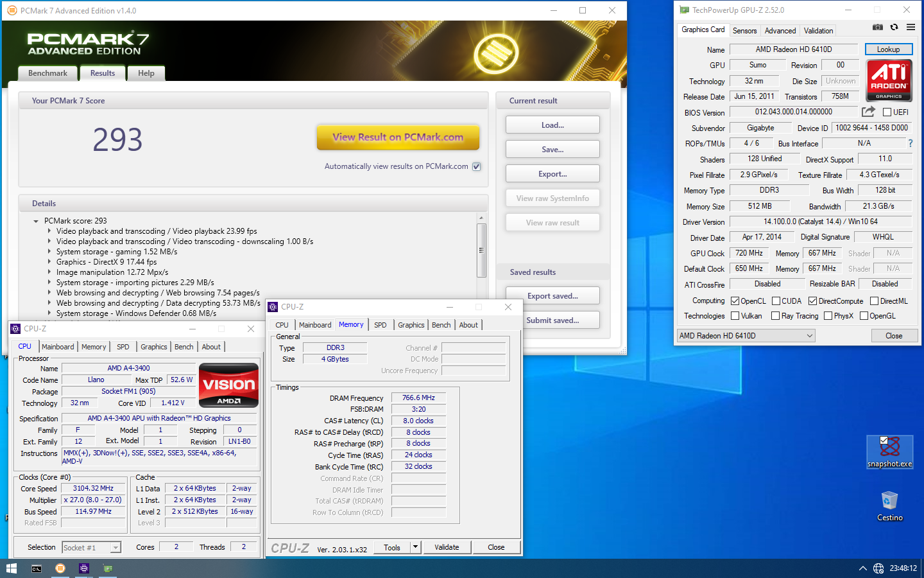Click the GPU-Z title bar app icon

pos(684,10)
